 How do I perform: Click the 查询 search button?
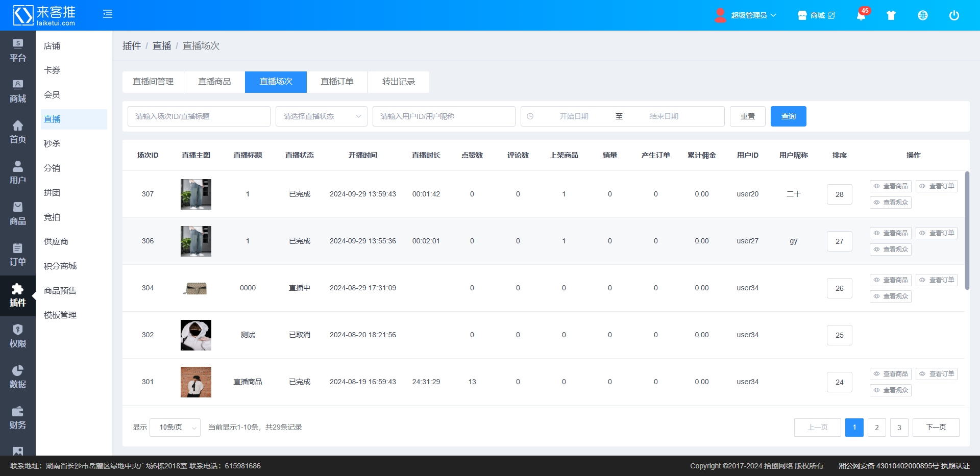click(788, 116)
